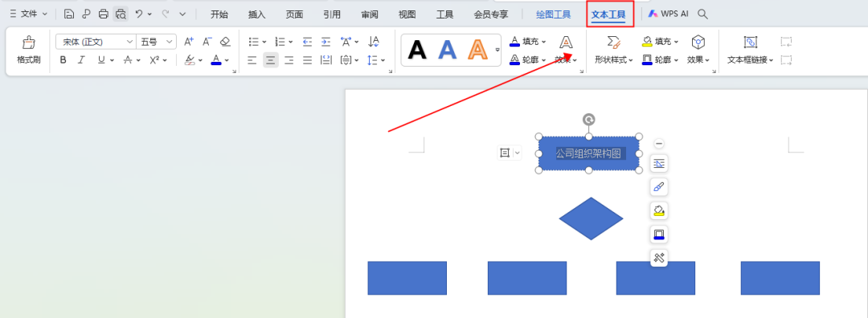The width and height of the screenshot is (868, 318).
Task: Open shape 填充 fill with yellow bucket
Action: pyautogui.click(x=661, y=42)
